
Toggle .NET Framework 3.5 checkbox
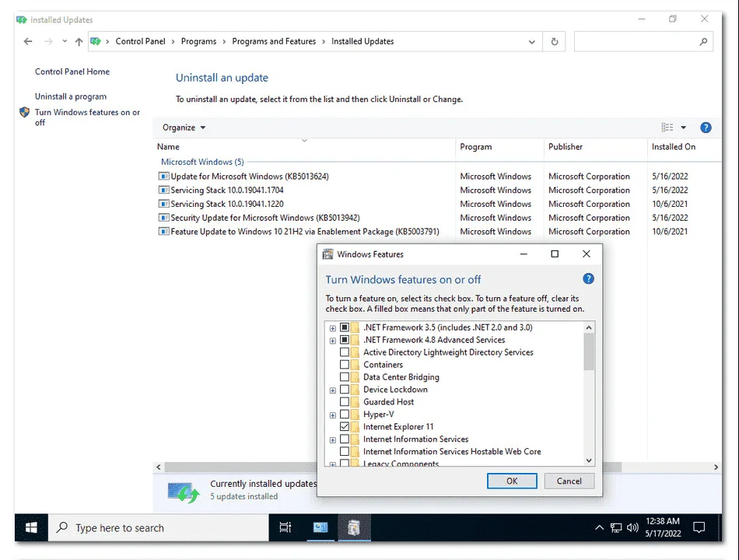[345, 327]
